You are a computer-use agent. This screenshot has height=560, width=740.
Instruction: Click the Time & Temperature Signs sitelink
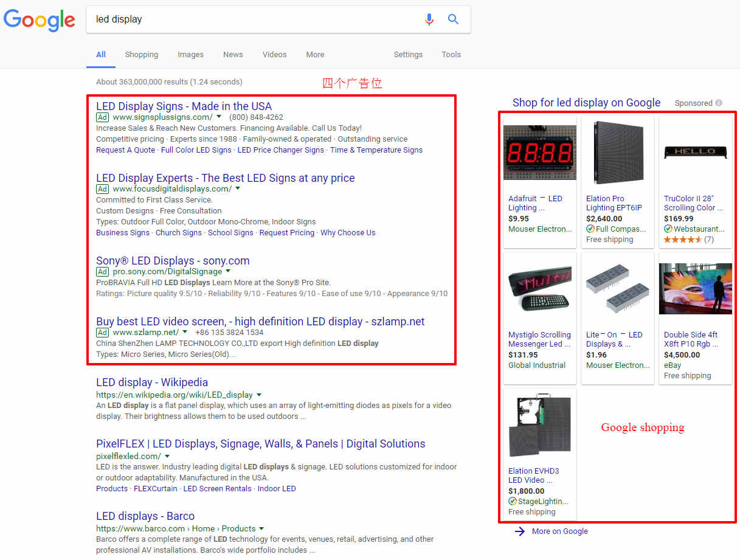coord(376,150)
